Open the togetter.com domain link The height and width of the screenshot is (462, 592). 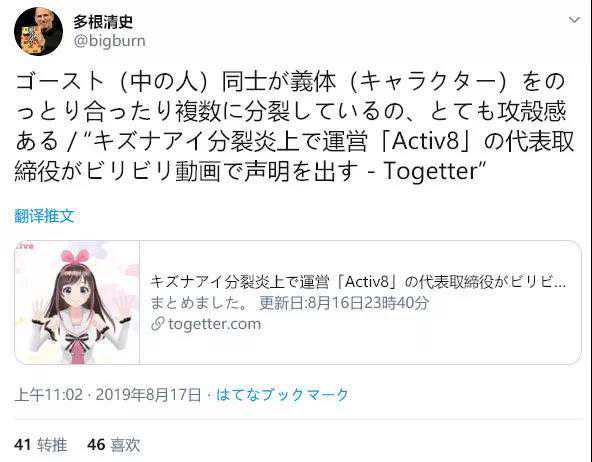pos(214,324)
